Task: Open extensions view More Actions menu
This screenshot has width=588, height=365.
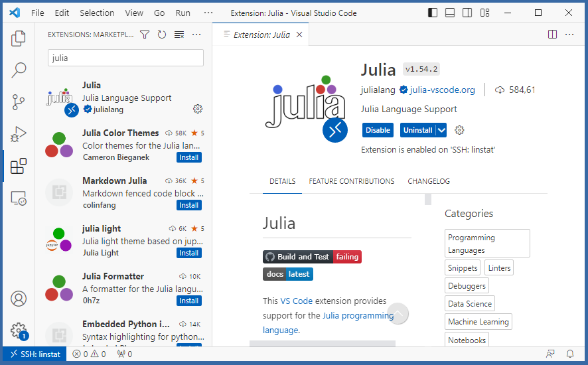Action: [196, 35]
